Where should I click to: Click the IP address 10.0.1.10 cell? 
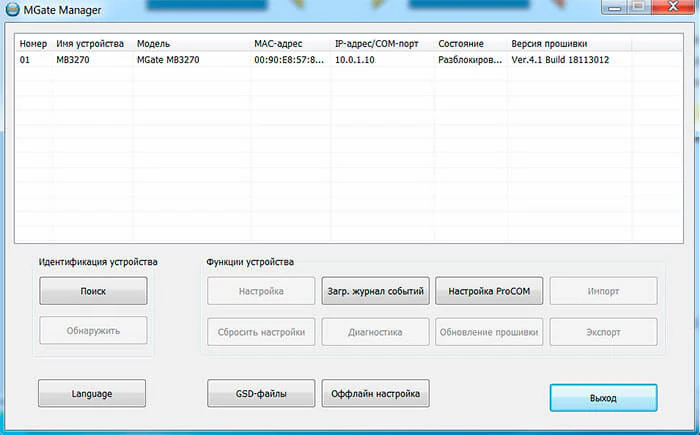(355, 60)
